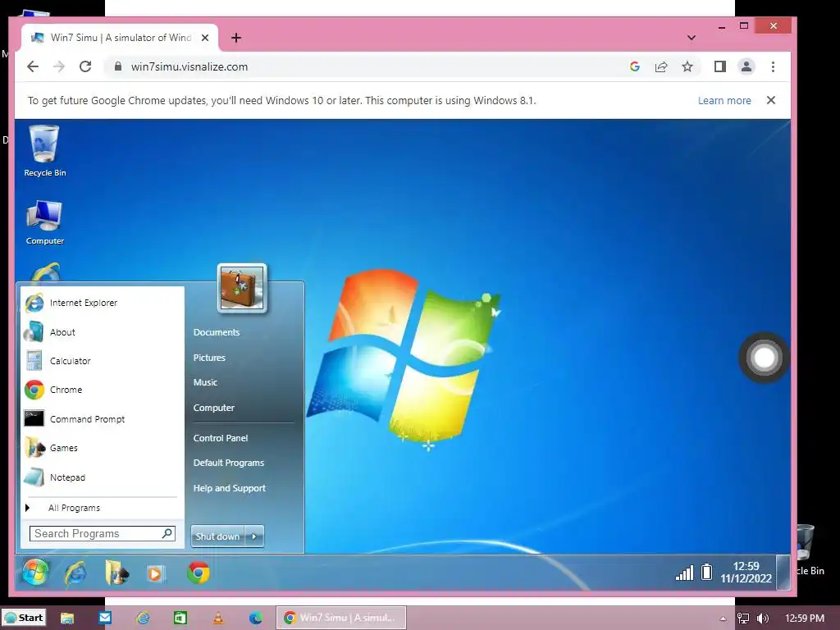Show hidden icons in the host tray
This screenshot has height=630, width=840.
[723, 619]
